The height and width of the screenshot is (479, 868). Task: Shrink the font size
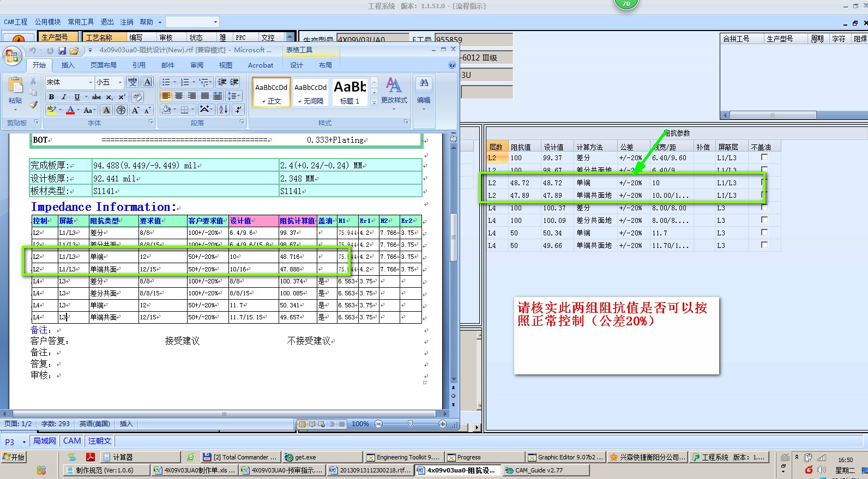click(x=147, y=110)
